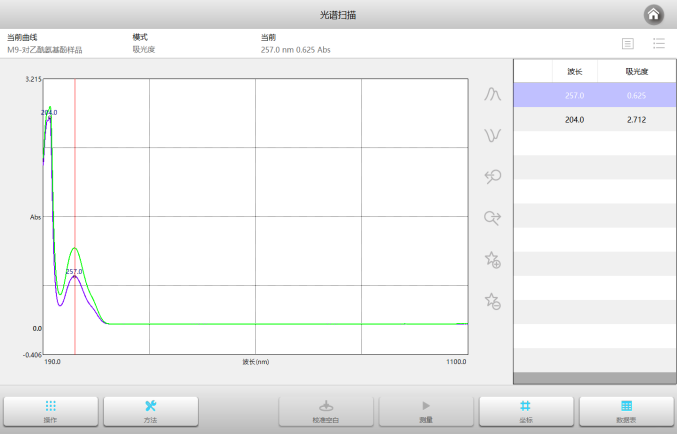Select the peak search icon
Image resolution: width=677 pixels, height=434 pixels.
pyautogui.click(x=492, y=94)
